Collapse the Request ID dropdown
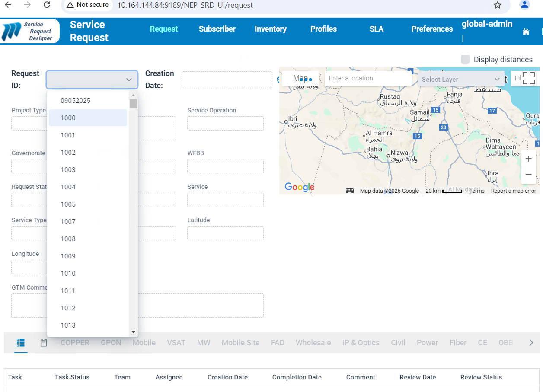 click(128, 80)
